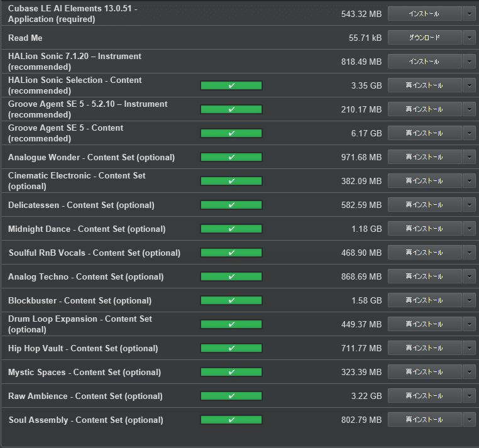Open options arrow for Delicatessen row

(469, 205)
